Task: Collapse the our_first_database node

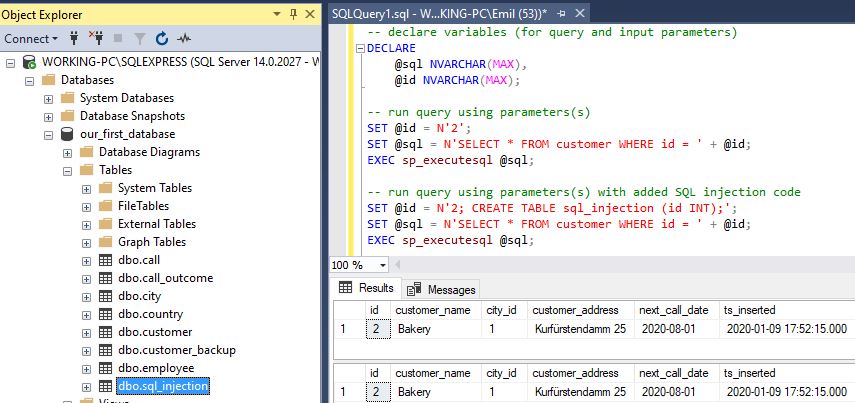Action: coord(49,134)
